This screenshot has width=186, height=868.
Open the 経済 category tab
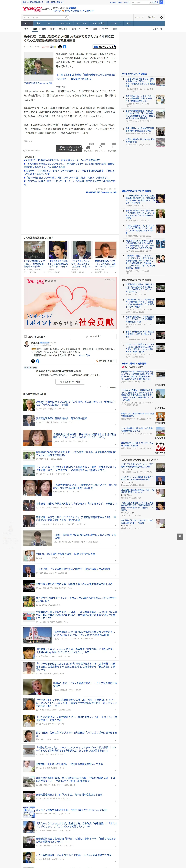52,29
